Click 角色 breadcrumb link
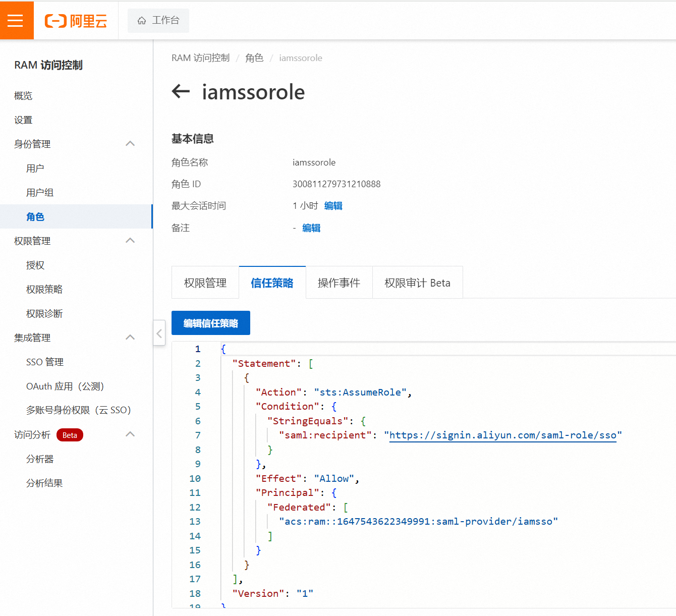The width and height of the screenshot is (676, 616). click(254, 58)
